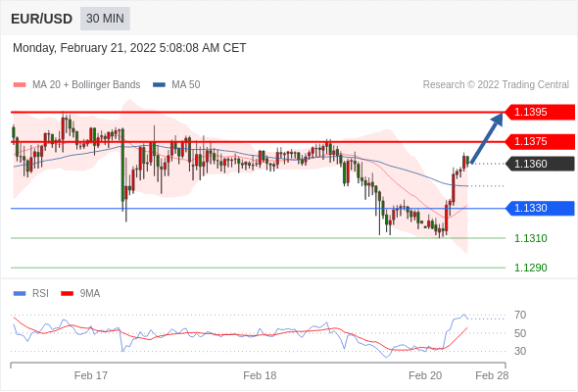
Task: Click the EUR/USD pair title
Action: point(42,19)
